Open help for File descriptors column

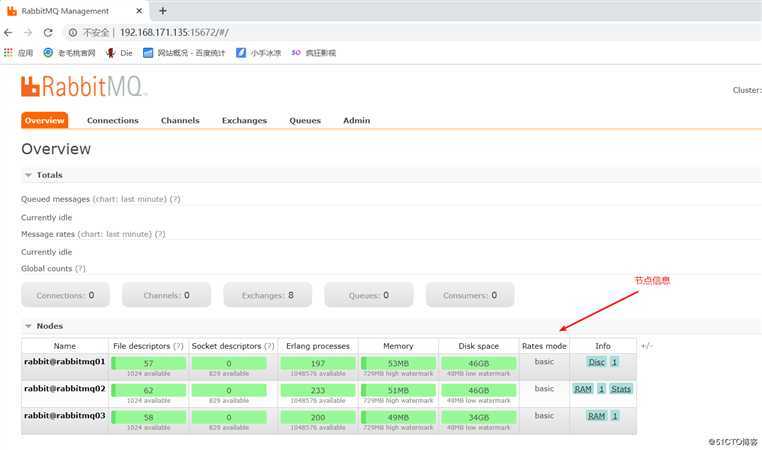(178, 346)
